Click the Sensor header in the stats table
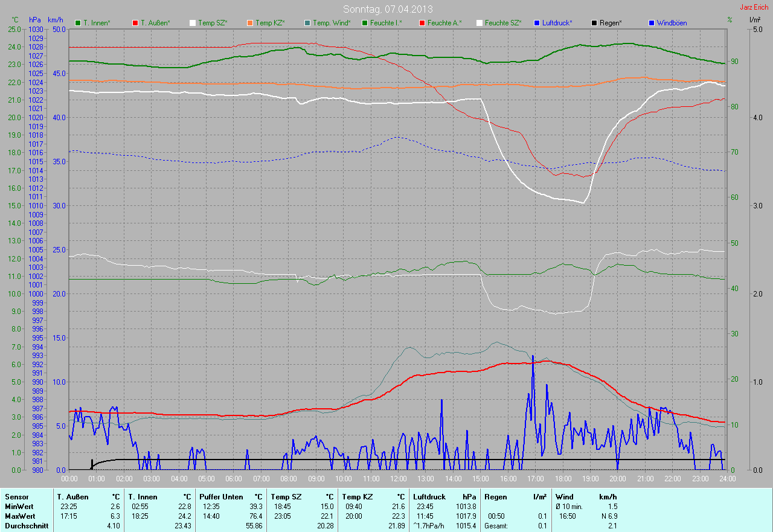The width and height of the screenshot is (773, 532). (16, 496)
